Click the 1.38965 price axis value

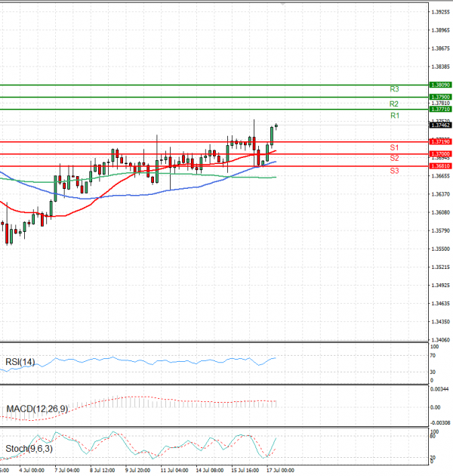[x=441, y=30]
